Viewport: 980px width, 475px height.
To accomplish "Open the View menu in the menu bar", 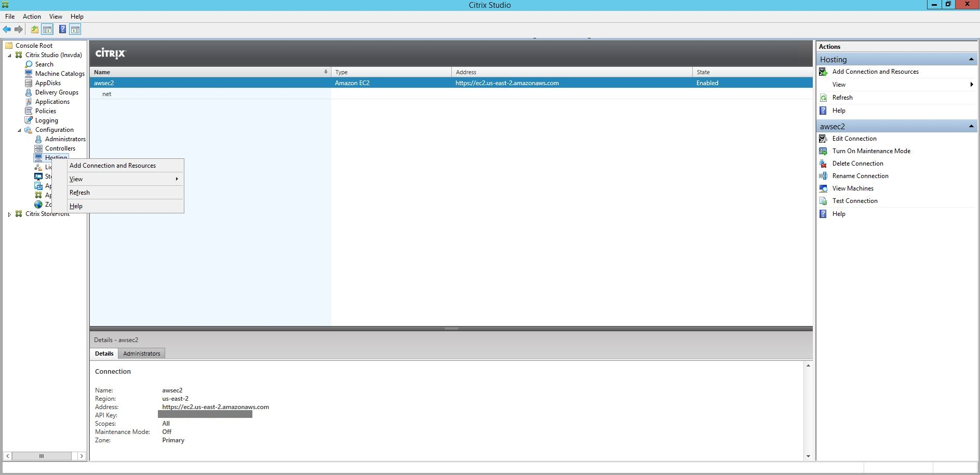I will coord(56,17).
